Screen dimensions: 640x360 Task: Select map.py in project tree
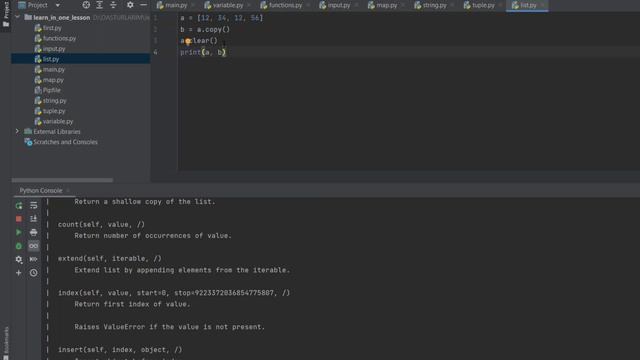tap(53, 80)
